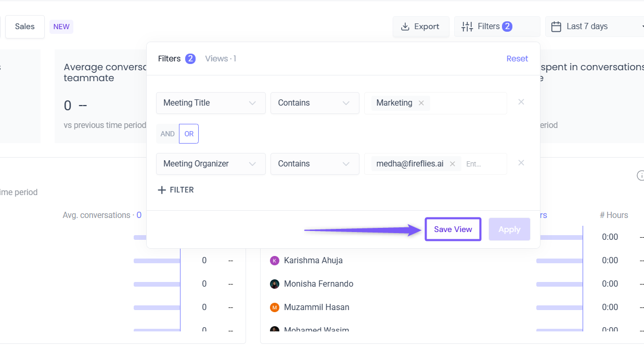Click Monisha Fernando's profile picture
The width and height of the screenshot is (644, 347).
pos(275,284)
